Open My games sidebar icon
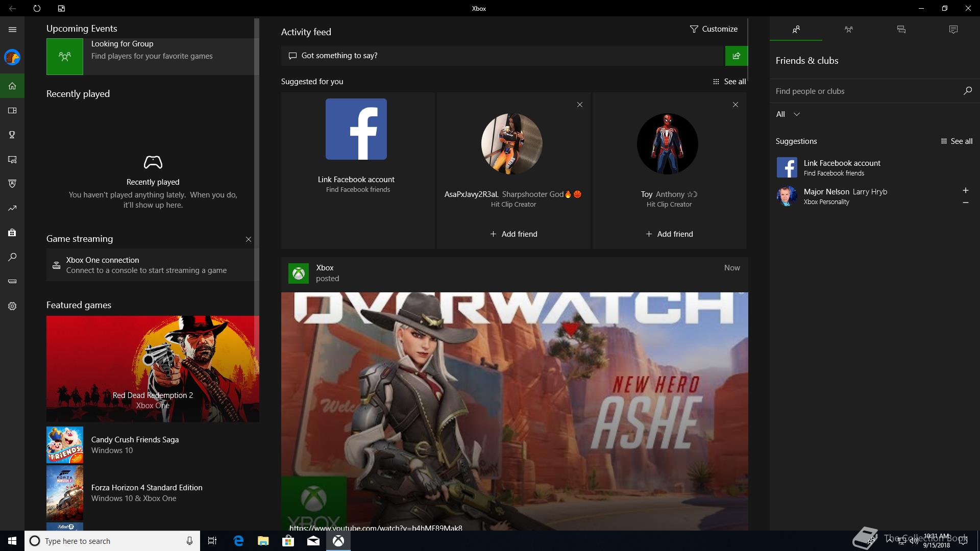980x551 pixels. [12, 110]
